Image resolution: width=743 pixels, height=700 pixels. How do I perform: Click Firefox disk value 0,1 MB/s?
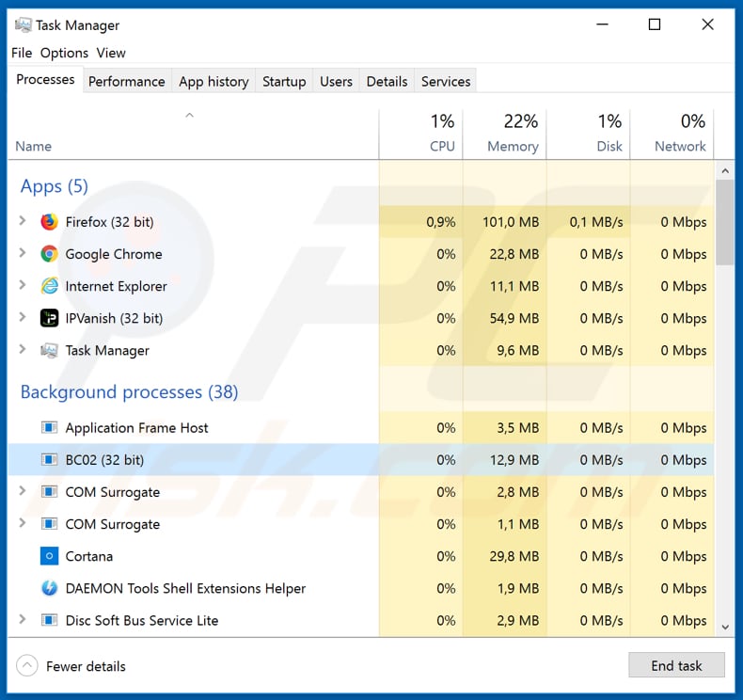click(x=596, y=222)
